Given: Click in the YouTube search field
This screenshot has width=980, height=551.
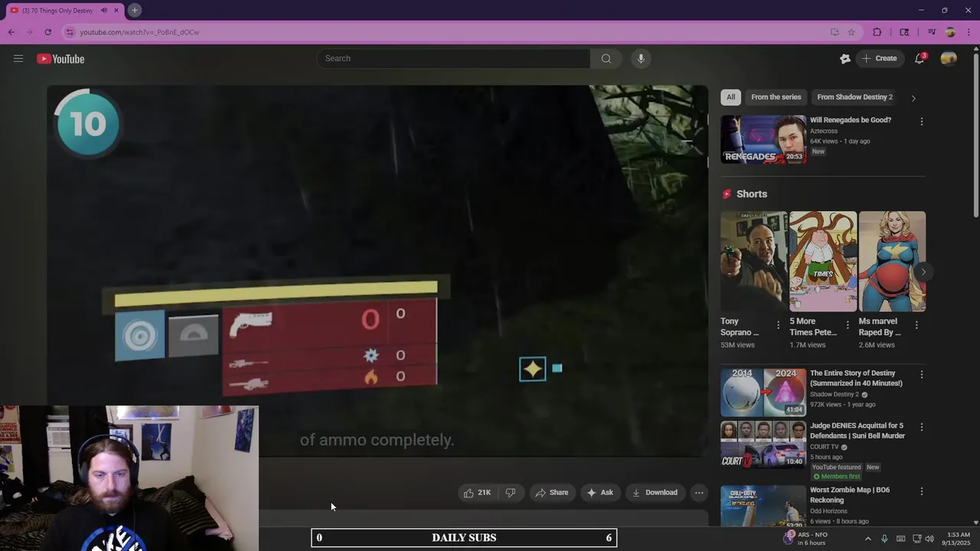Looking at the screenshot, I should (x=453, y=58).
